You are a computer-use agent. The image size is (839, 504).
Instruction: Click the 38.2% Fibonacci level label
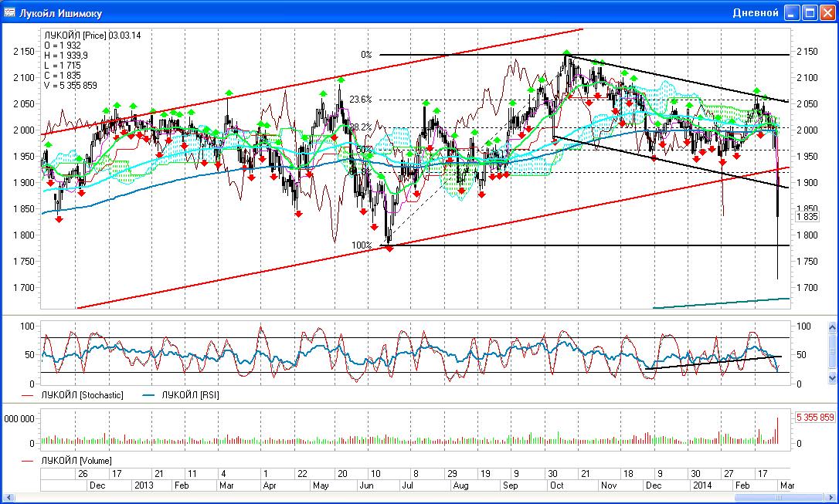click(x=361, y=127)
